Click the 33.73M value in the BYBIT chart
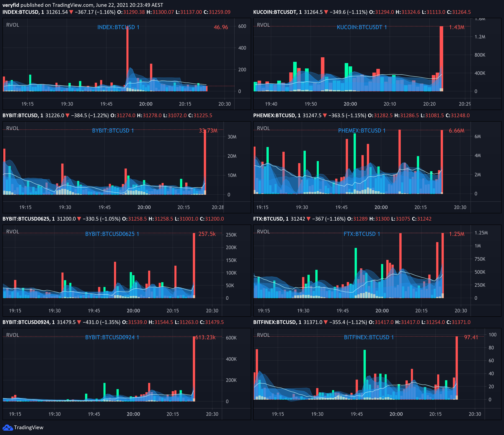The height and width of the screenshot is (435, 504). tap(208, 130)
